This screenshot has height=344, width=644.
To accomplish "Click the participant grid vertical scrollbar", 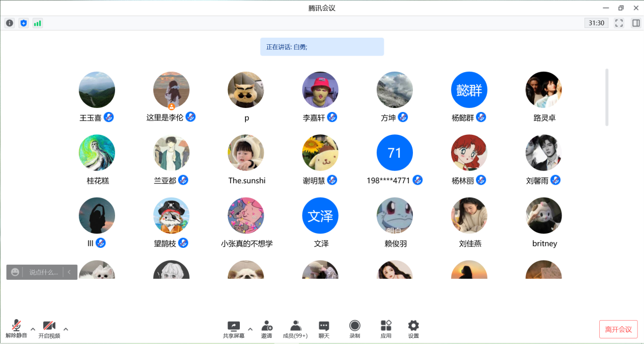I will coord(607,97).
